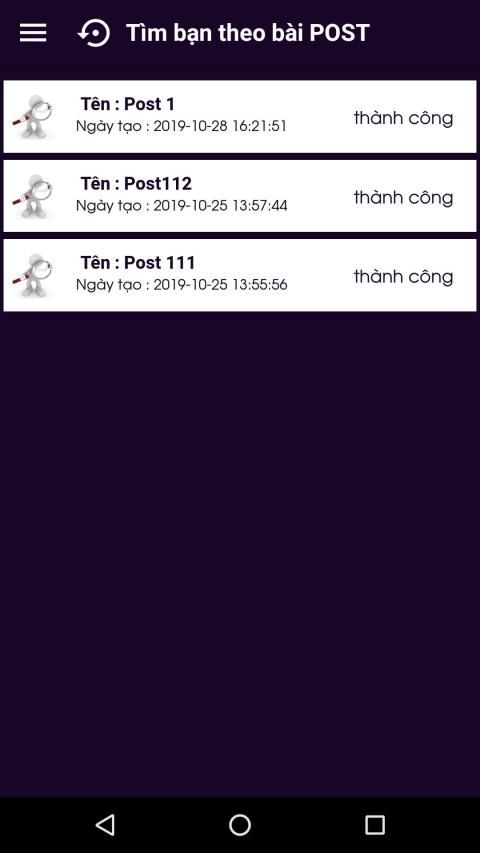
Task: Tap the 'Tìm bạn theo bài POST' title
Action: point(248,33)
